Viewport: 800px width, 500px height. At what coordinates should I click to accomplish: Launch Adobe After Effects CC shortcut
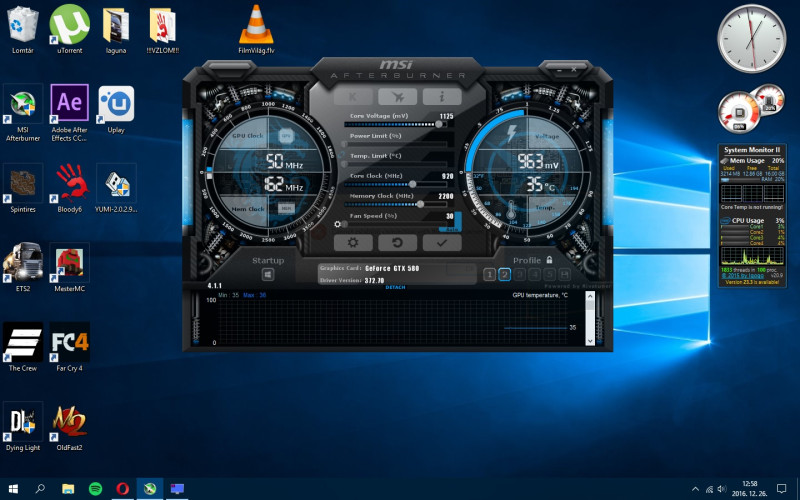click(x=69, y=114)
